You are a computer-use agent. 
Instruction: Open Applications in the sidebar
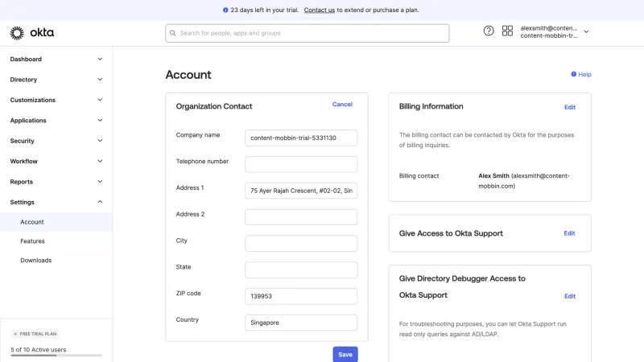[28, 121]
